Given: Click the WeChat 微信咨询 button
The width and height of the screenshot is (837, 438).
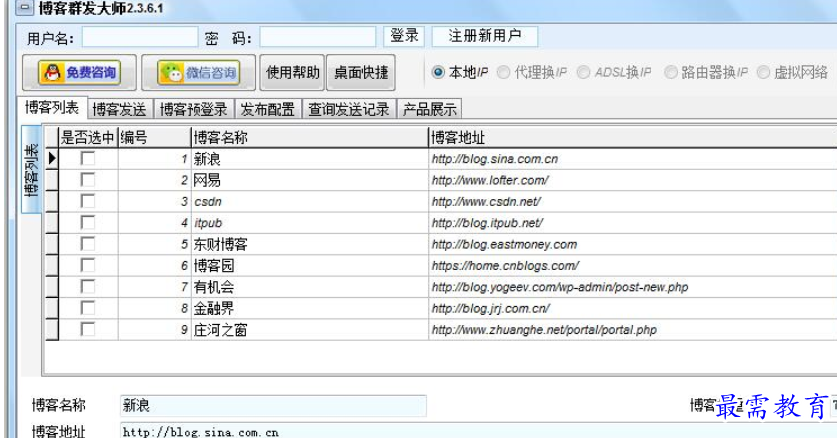Looking at the screenshot, I should (x=199, y=73).
